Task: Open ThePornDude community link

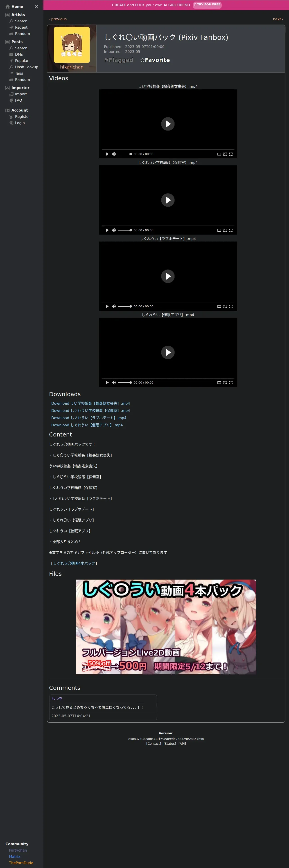Action: coord(21,863)
